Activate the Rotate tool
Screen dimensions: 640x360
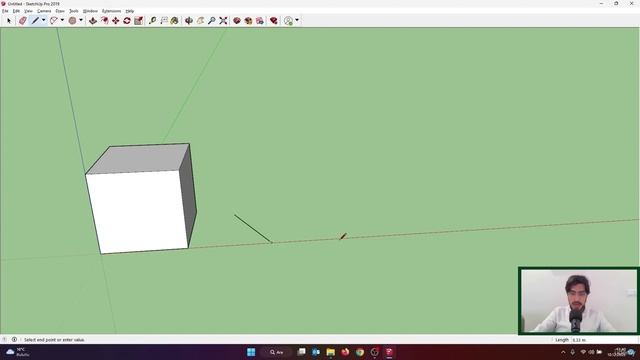pos(127,20)
